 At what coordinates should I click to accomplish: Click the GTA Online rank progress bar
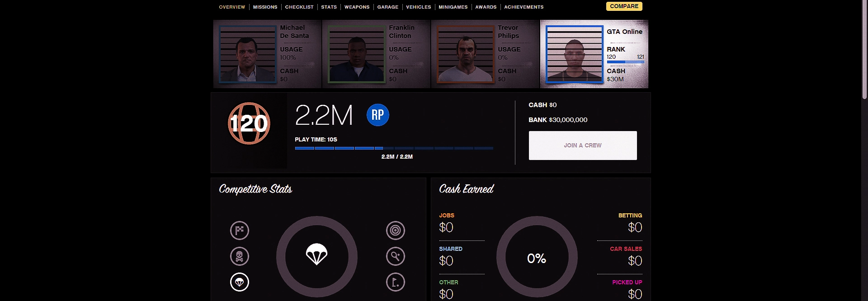click(x=625, y=62)
